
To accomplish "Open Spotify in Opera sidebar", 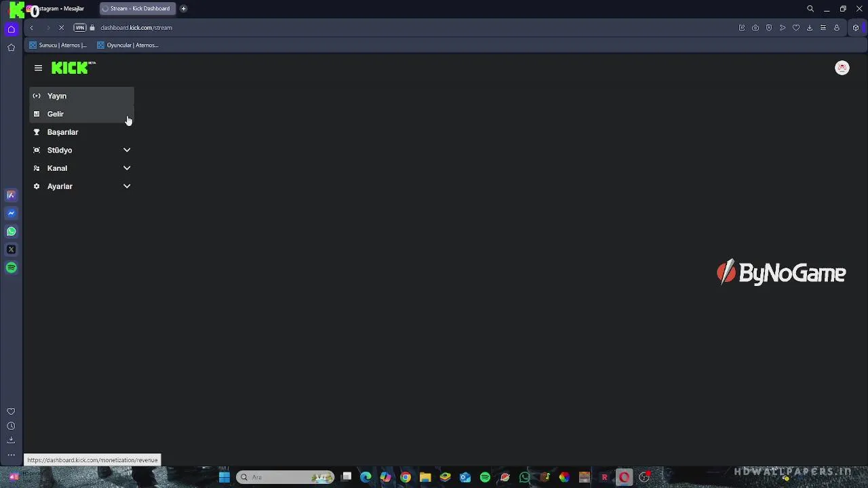I will point(11,268).
